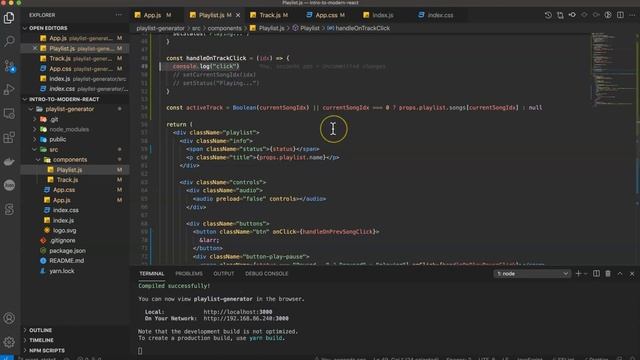
Task: Close the terminal panel
Action: coord(632,273)
